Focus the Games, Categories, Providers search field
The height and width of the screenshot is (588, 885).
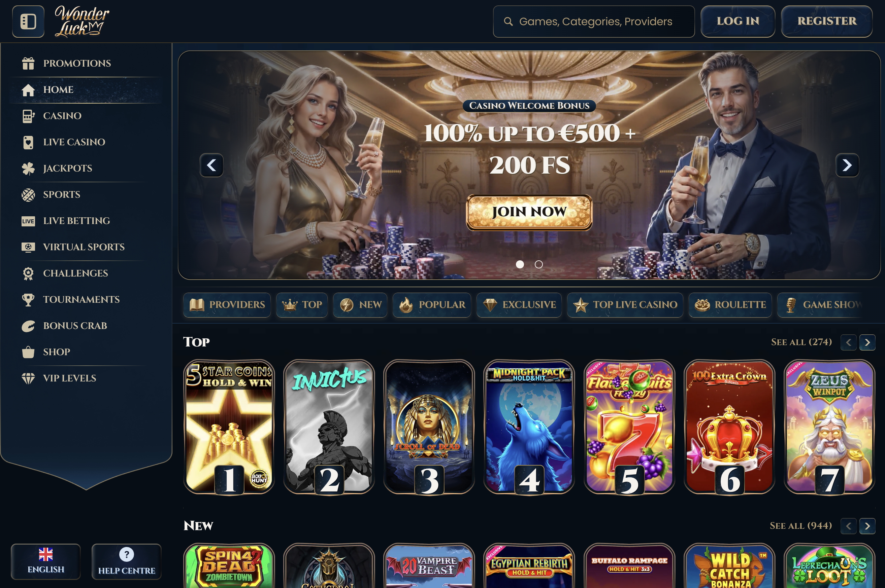pyautogui.click(x=594, y=22)
